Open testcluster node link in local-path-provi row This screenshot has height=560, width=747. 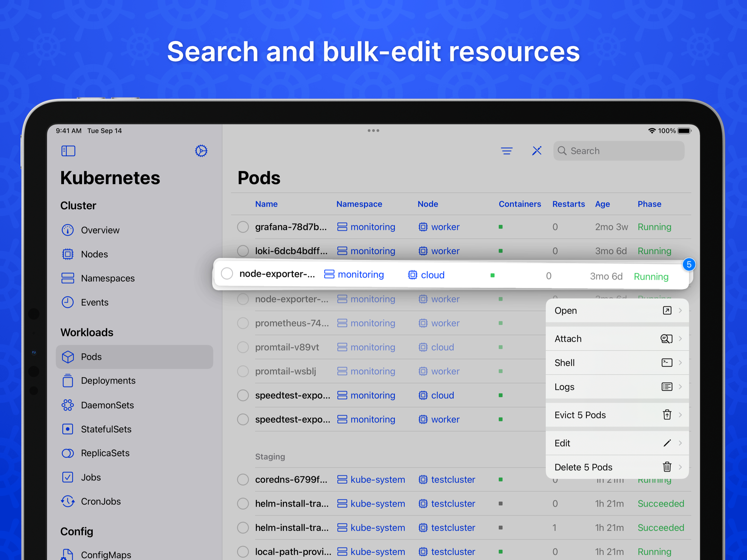pos(447,552)
